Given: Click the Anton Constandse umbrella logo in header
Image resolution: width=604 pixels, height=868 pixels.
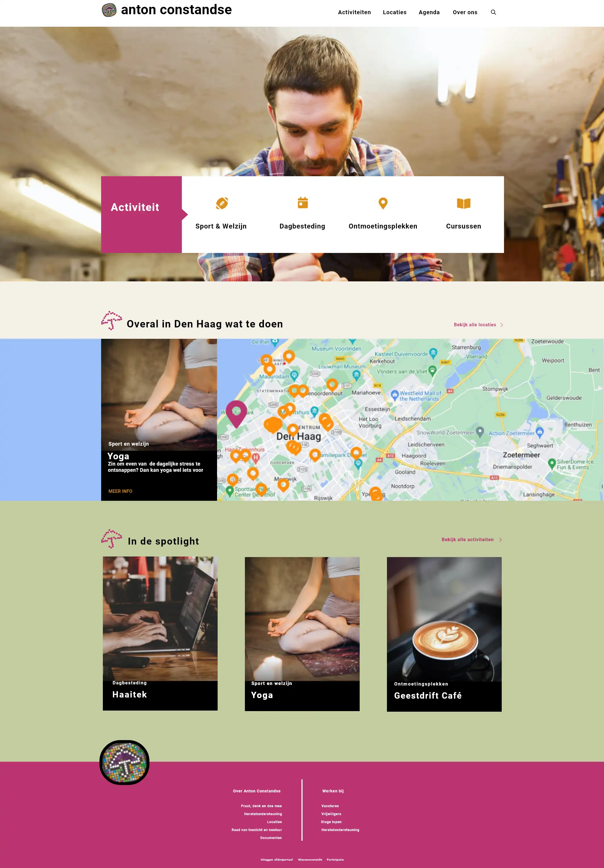Looking at the screenshot, I should pos(109,10).
